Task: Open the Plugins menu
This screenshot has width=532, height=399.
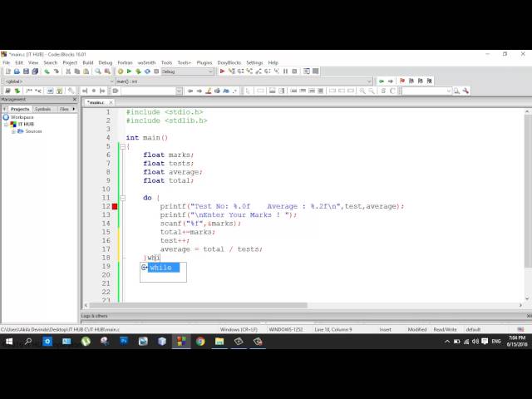Action: tap(204, 62)
